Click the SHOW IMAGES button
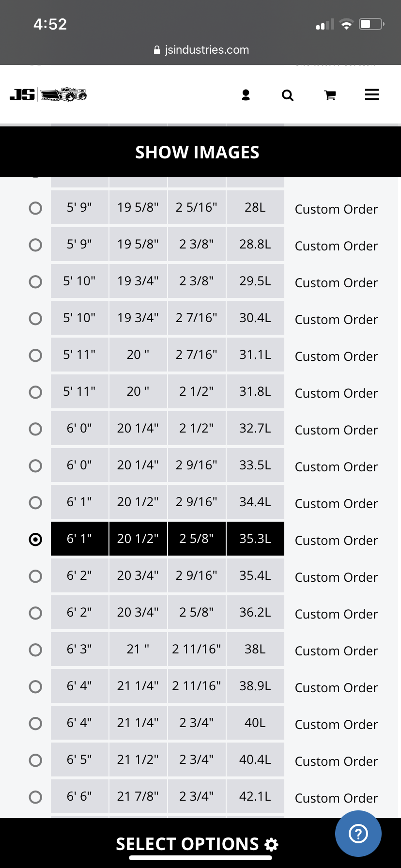The height and width of the screenshot is (868, 401). click(197, 152)
